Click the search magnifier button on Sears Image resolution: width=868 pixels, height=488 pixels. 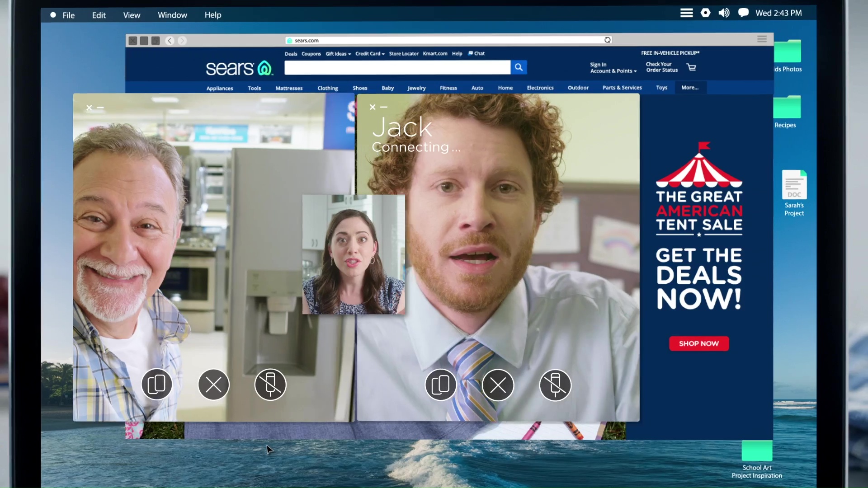tap(519, 67)
